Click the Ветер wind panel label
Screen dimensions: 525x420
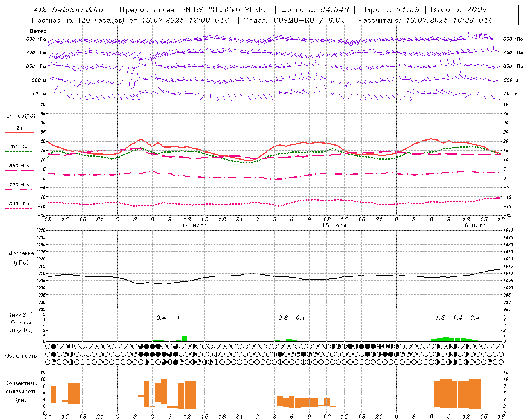click(38, 31)
